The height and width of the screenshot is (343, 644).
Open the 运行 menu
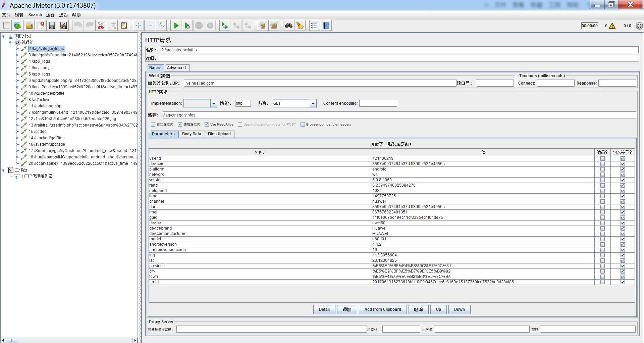(50, 15)
